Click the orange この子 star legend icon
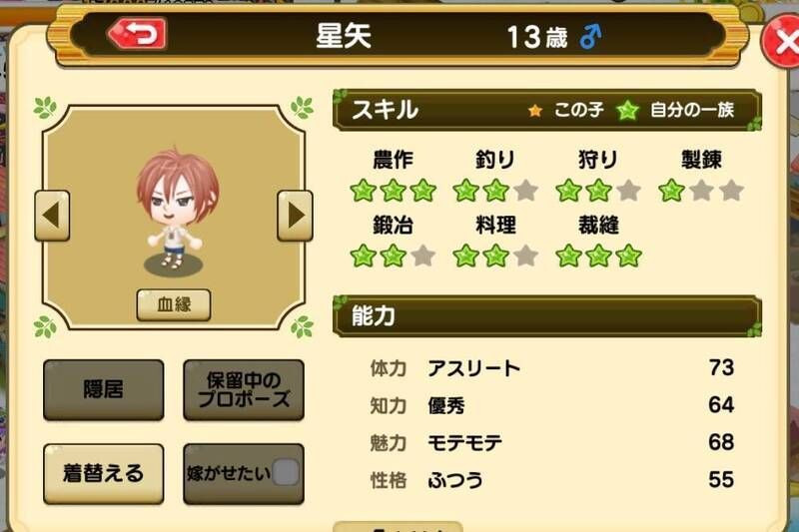The width and height of the screenshot is (799, 532). click(535, 110)
